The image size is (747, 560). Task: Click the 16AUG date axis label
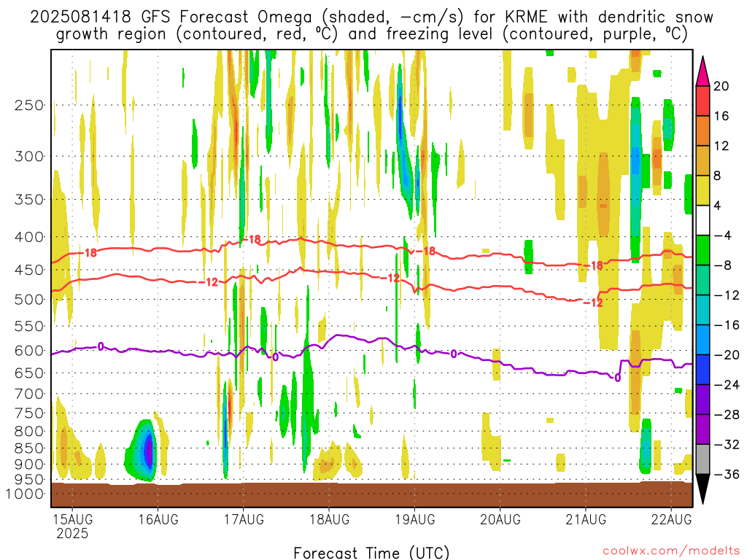pos(158,519)
